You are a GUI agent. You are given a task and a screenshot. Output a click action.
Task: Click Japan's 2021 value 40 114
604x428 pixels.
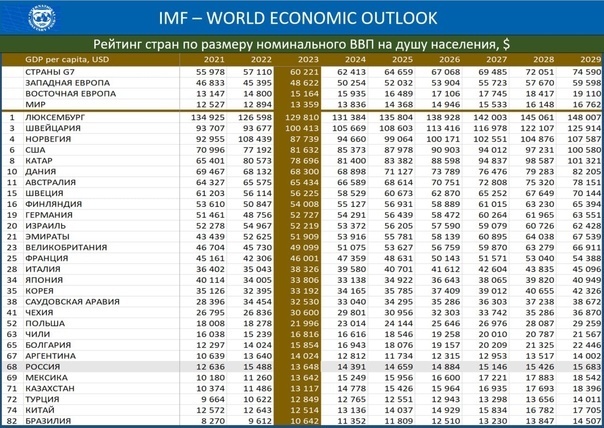click(x=210, y=280)
